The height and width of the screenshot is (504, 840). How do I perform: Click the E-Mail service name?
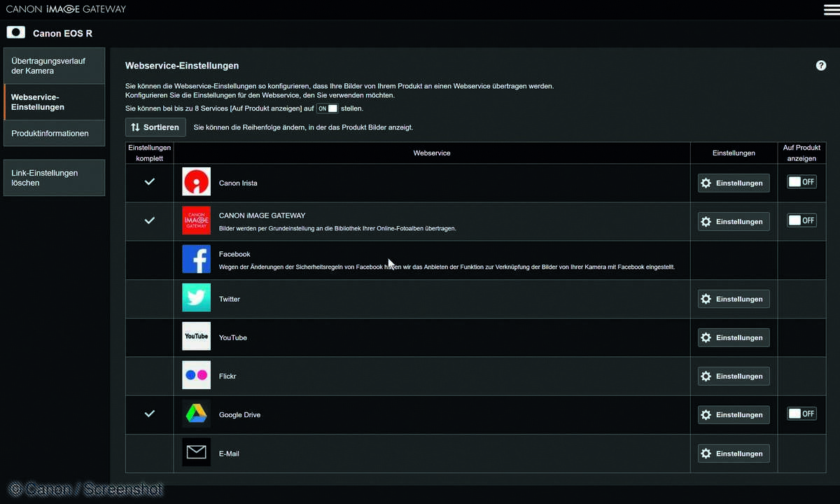[x=229, y=454]
